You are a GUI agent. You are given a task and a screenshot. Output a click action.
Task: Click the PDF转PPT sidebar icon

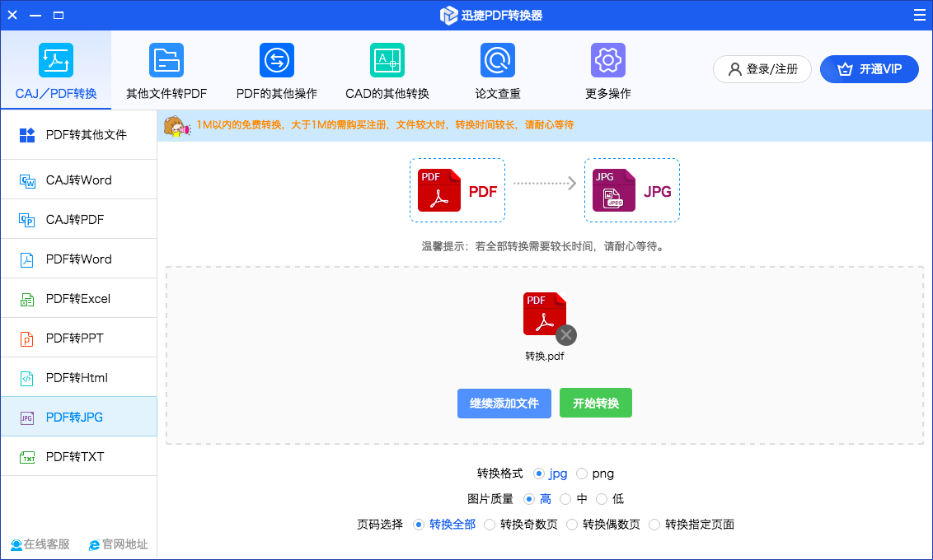[x=26, y=338]
